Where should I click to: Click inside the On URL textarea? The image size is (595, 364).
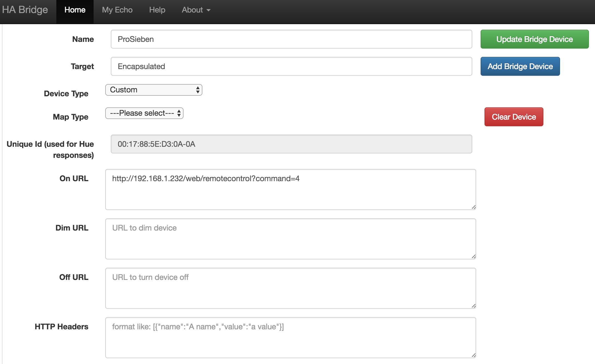[x=290, y=189]
